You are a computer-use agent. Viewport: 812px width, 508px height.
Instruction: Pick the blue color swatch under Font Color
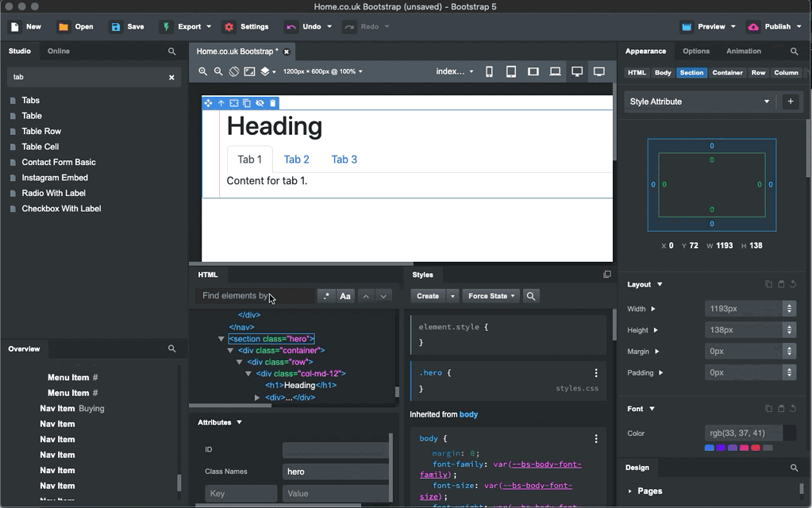[x=710, y=448]
